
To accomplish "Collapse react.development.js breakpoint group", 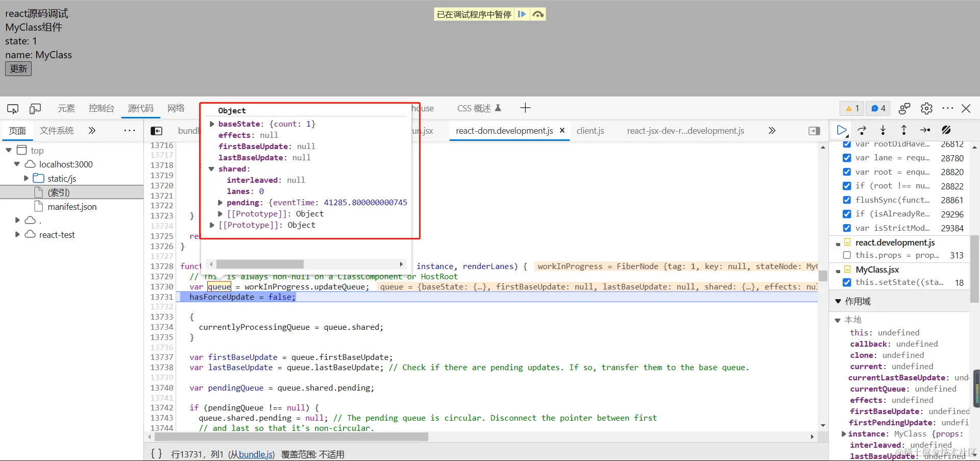I will coord(838,244).
